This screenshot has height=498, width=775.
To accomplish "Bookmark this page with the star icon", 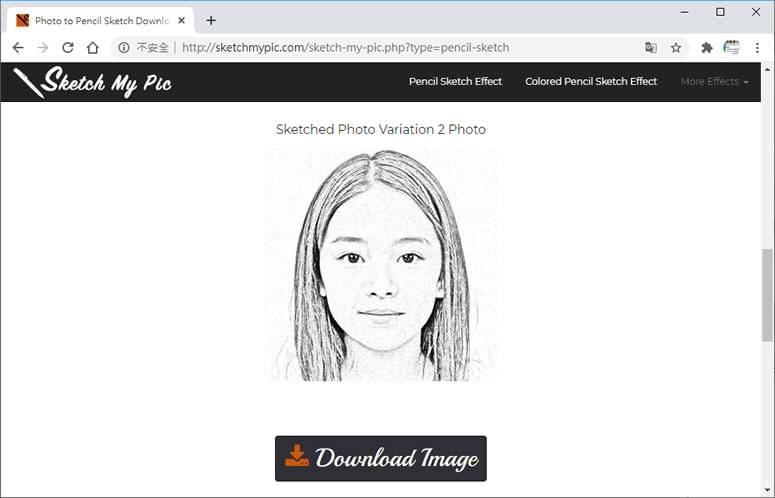I will (x=676, y=47).
